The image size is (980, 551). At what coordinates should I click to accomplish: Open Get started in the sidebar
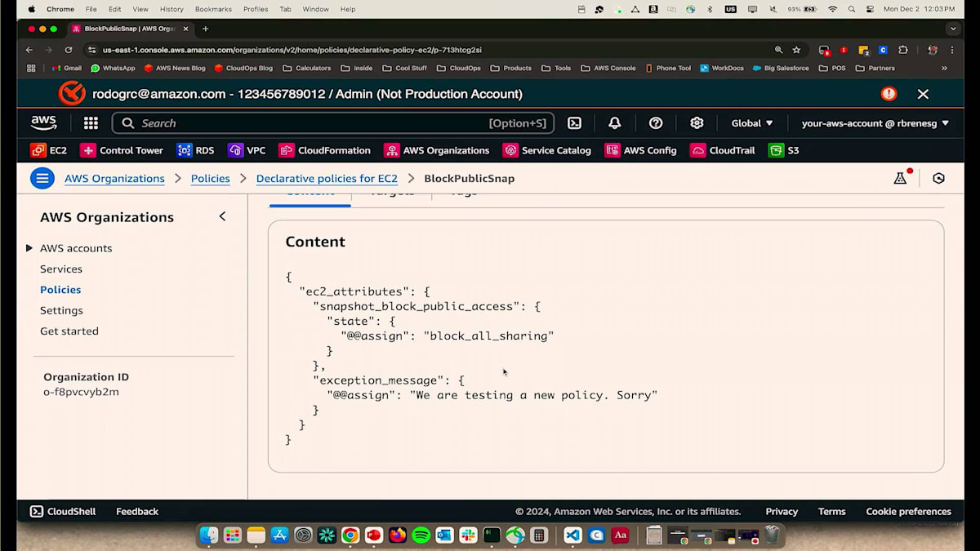pos(69,331)
